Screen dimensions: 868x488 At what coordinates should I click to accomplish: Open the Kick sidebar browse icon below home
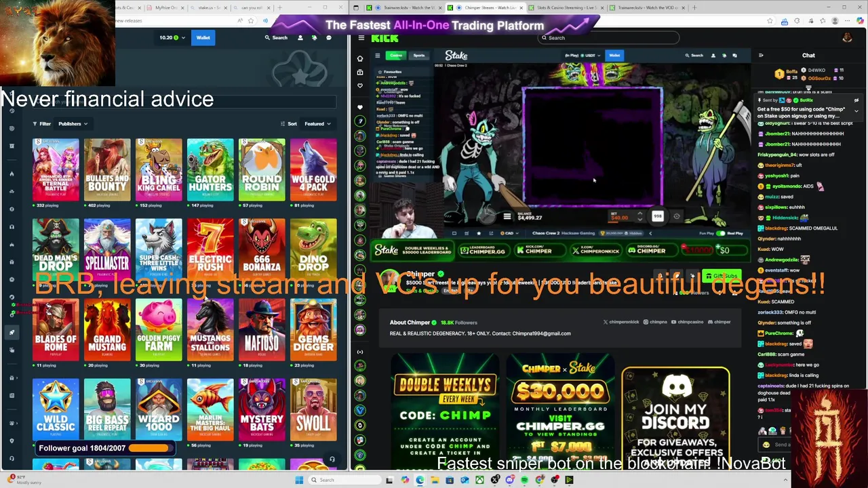(360, 72)
